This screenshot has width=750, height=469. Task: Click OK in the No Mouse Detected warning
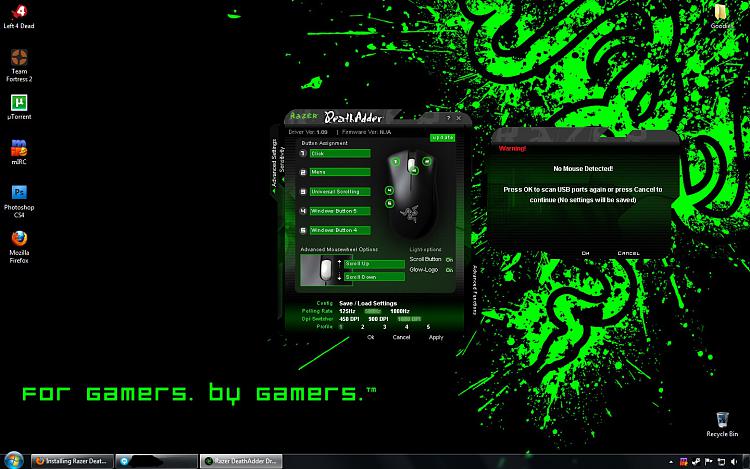pos(585,253)
